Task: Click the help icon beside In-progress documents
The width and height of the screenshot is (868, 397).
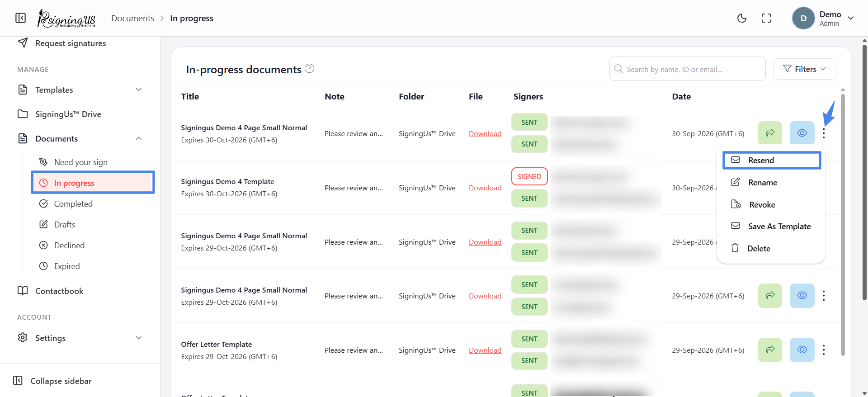Action: click(x=309, y=68)
